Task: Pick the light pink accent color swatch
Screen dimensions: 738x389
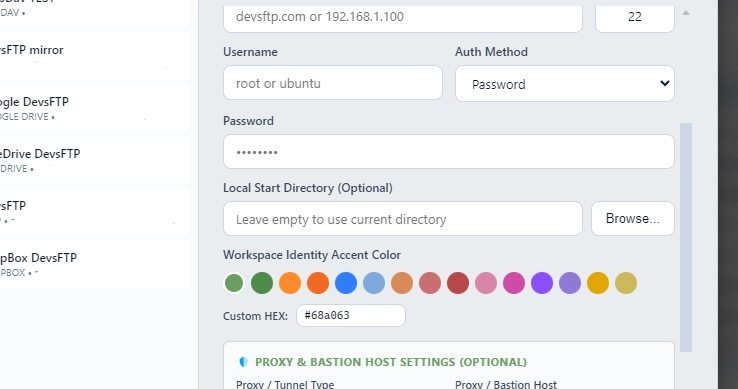Action: (x=486, y=283)
